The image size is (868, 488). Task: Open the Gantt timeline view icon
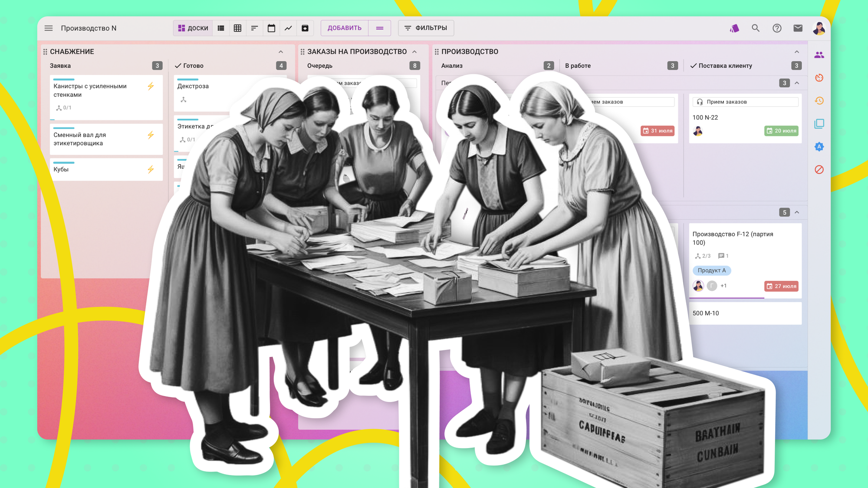(254, 28)
